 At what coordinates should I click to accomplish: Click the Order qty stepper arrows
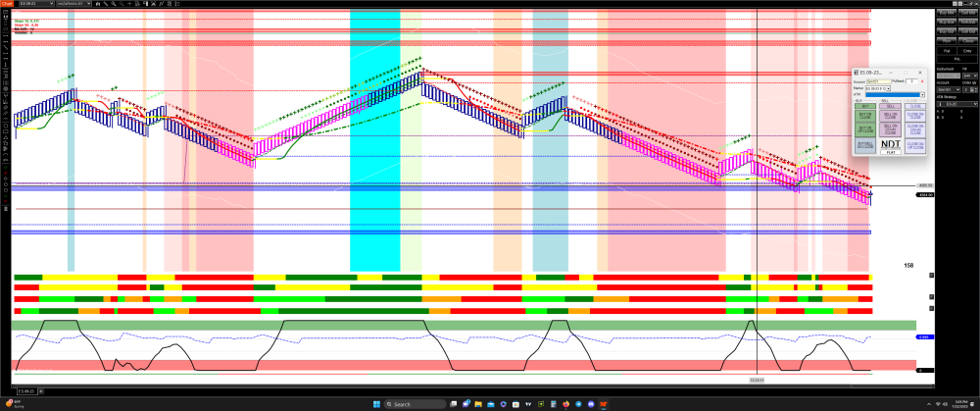pyautogui.click(x=976, y=89)
